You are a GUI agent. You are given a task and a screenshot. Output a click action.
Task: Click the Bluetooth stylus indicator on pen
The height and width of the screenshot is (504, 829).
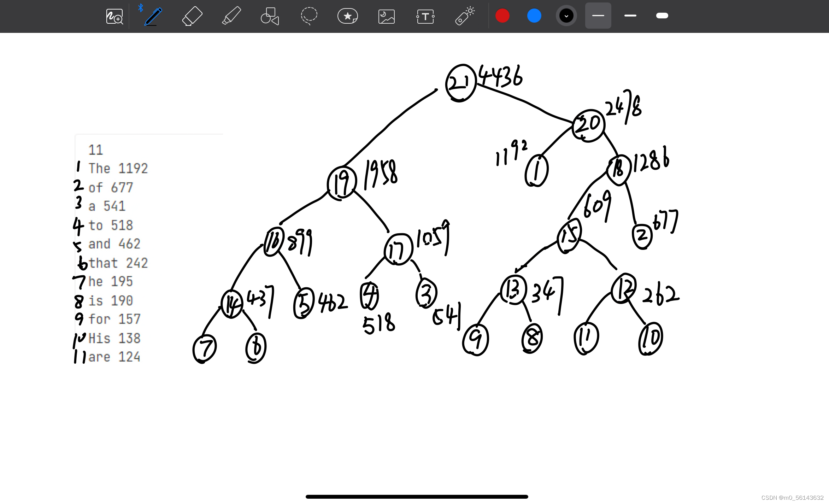tap(141, 7)
